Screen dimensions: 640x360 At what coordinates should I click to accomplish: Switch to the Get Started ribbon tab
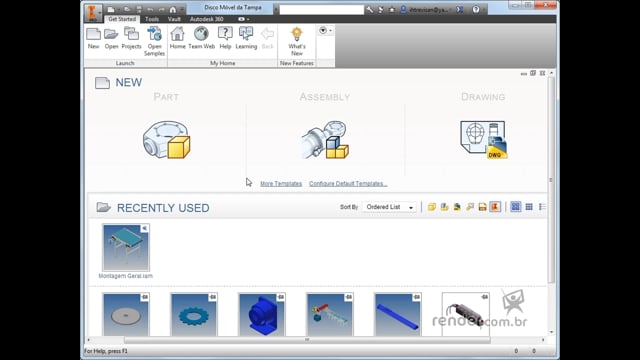point(122,19)
